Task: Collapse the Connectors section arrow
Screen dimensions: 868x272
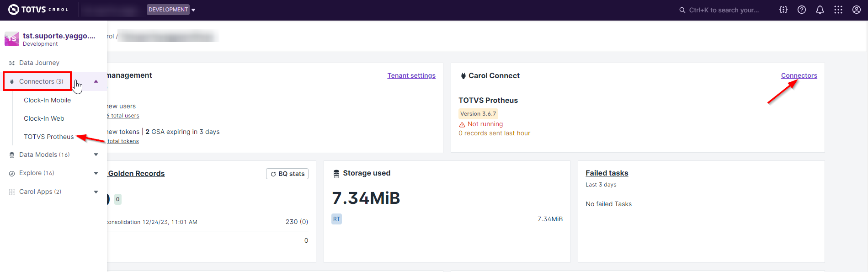Action: coord(96,81)
